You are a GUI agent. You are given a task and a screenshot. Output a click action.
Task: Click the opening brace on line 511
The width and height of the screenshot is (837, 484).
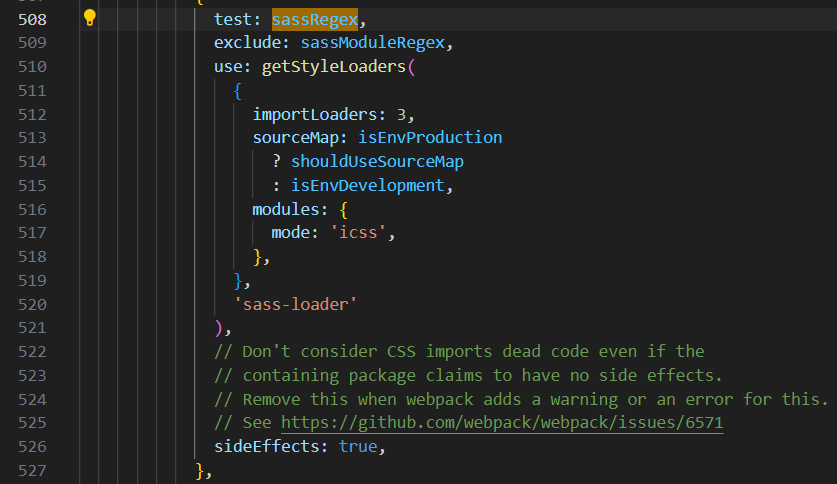[x=238, y=91]
